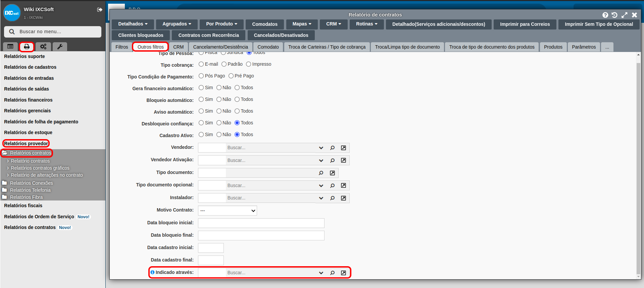
Task: Select Sim for Desbloqueio confiança
Action: click(201, 123)
